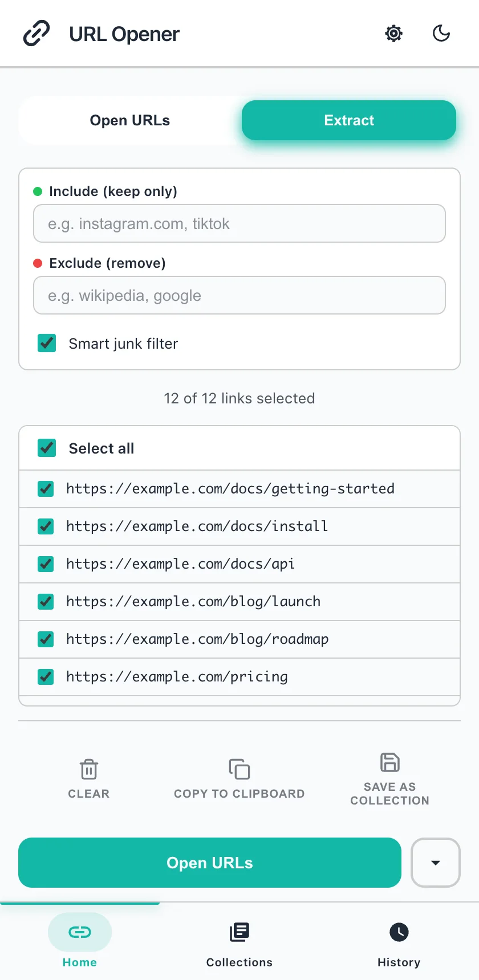Open History via the clock icon

(x=399, y=932)
